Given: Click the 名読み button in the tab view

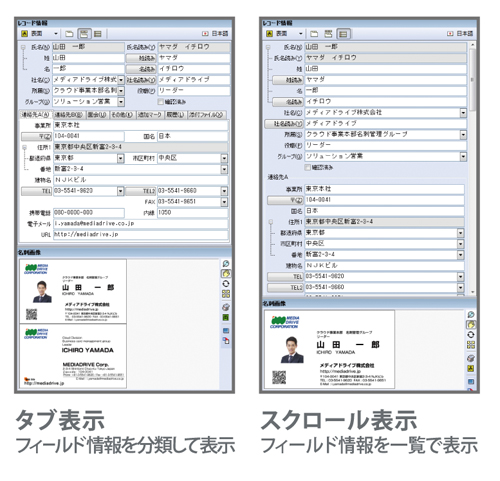Looking at the screenshot, I should 141,69.
